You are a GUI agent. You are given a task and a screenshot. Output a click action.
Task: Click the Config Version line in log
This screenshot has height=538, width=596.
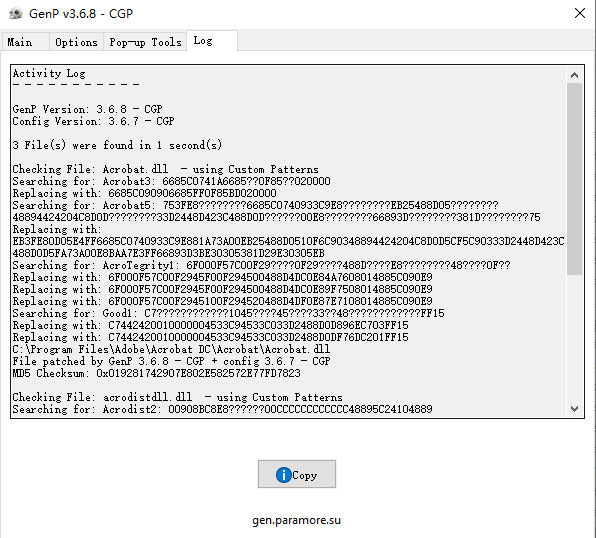pos(94,121)
